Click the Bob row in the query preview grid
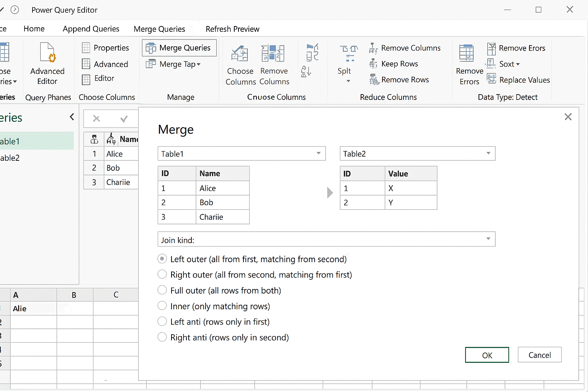Image resolution: width=588 pixels, height=392 pixels. point(111,168)
